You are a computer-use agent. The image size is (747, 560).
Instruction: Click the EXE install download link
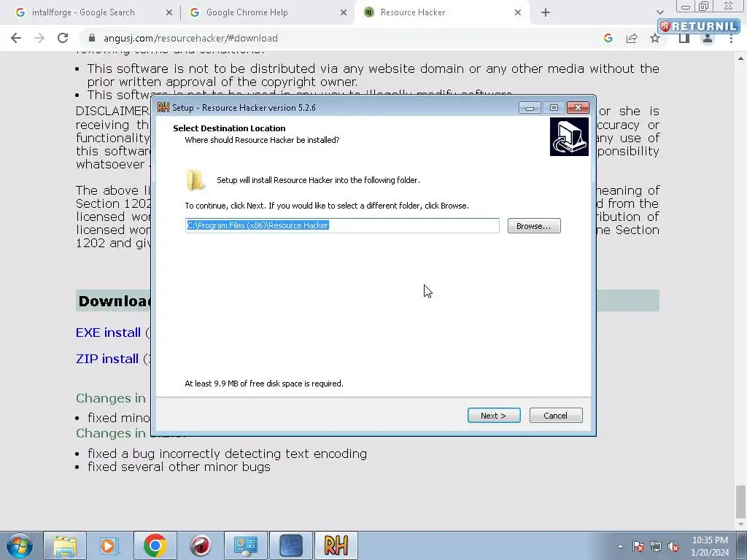tap(108, 332)
